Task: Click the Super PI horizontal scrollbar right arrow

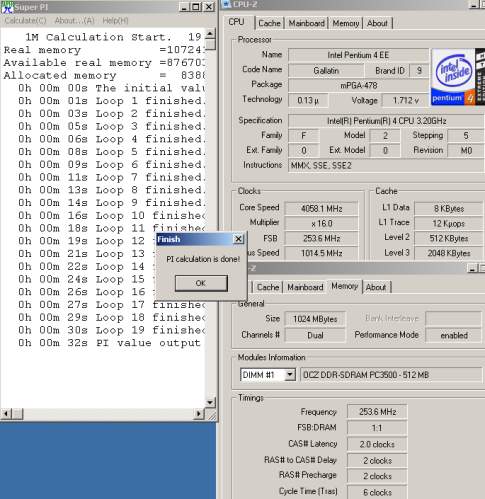Action: [199, 414]
